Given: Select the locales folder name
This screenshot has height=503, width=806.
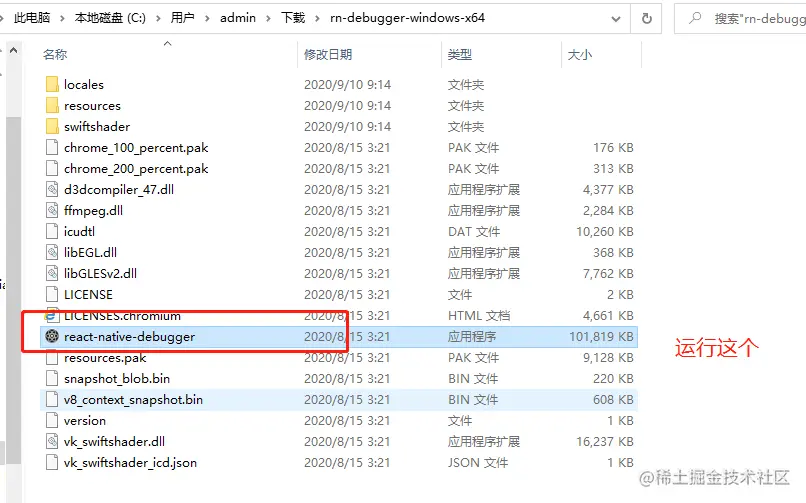Looking at the screenshot, I should (84, 84).
